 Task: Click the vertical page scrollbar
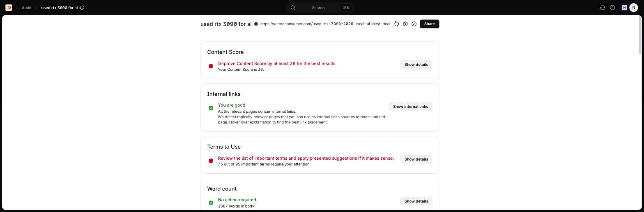tap(640, 35)
